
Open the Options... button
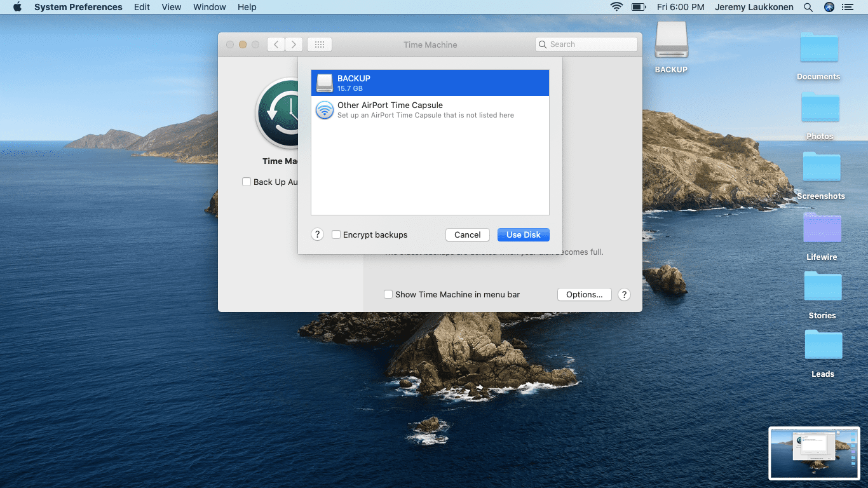click(x=585, y=294)
